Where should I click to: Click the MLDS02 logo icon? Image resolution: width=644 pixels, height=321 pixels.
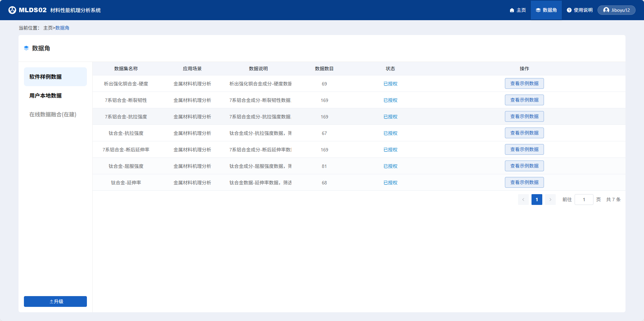click(x=12, y=10)
